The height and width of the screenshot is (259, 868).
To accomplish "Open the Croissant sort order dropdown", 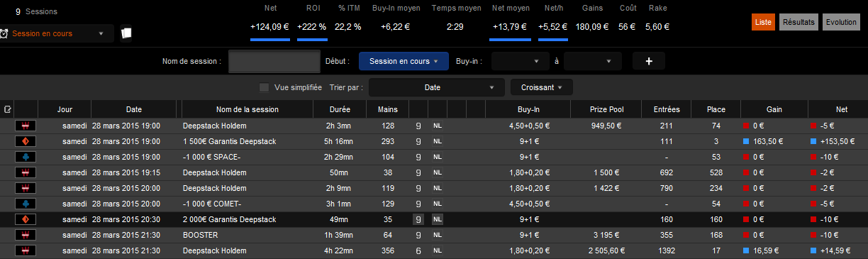I will [542, 87].
